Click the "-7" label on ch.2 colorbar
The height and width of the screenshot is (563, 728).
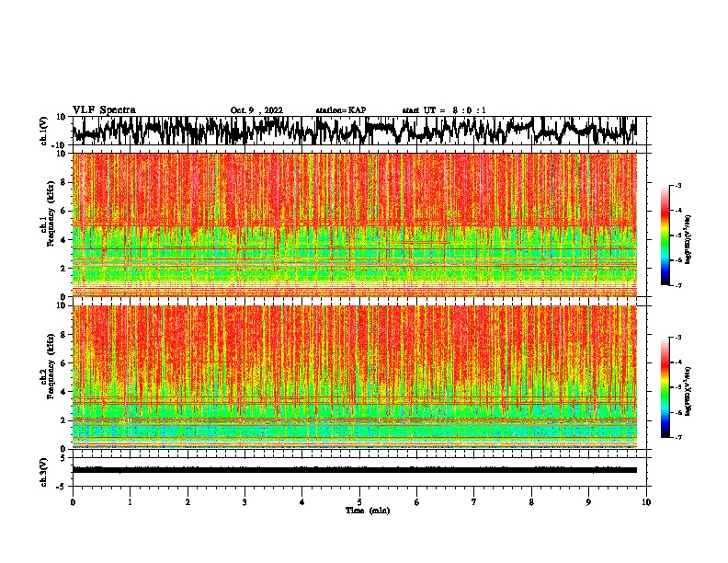point(677,438)
